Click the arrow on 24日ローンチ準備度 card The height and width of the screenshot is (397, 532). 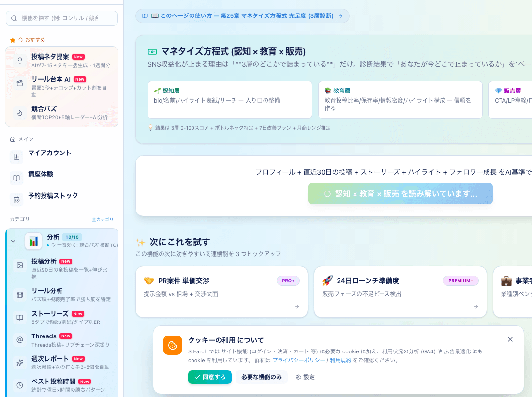(476, 306)
